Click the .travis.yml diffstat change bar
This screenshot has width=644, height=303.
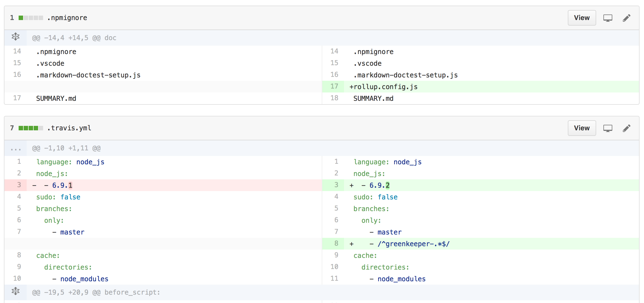(31, 128)
